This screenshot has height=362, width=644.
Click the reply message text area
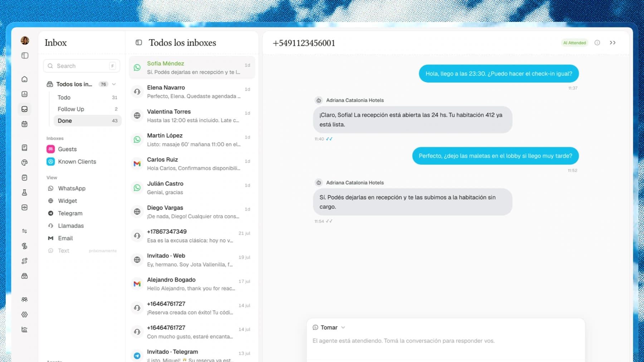(446, 341)
